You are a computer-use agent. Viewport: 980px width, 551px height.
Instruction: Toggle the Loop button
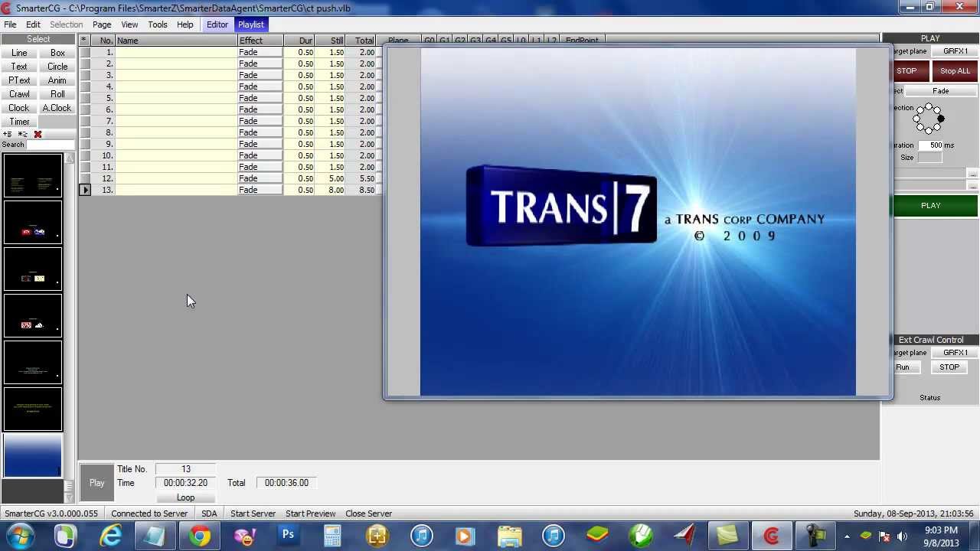[x=185, y=497]
